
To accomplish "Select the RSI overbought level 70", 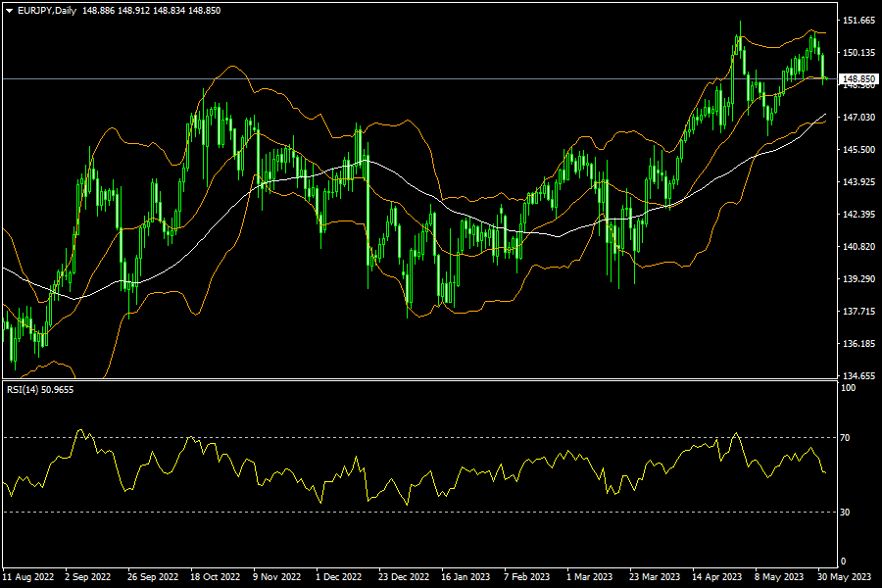I will [x=845, y=438].
